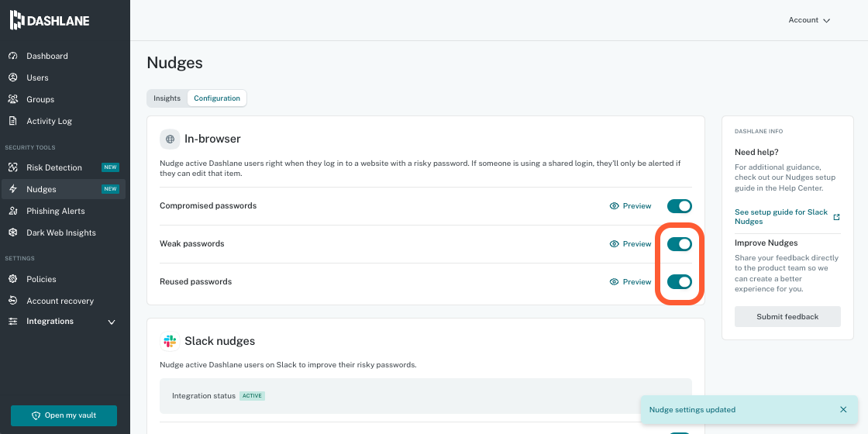Disable Compromised passwords nudge toggle

[x=679, y=206]
